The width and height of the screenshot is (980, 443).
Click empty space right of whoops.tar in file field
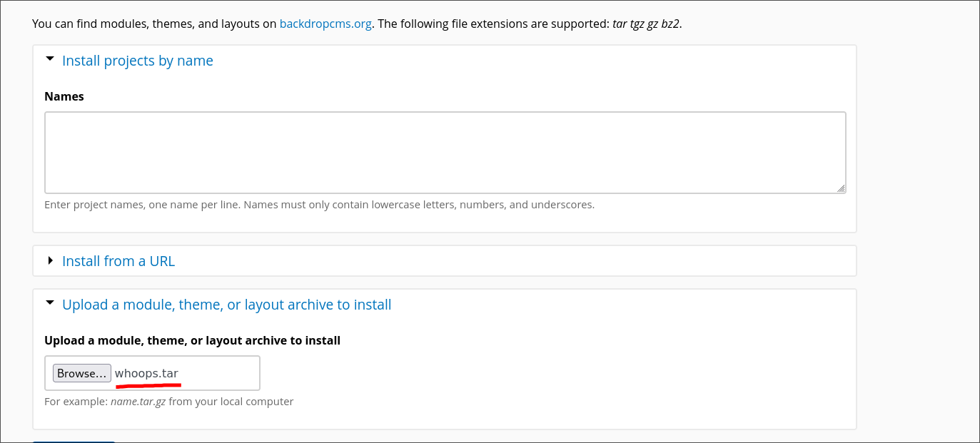click(221, 373)
